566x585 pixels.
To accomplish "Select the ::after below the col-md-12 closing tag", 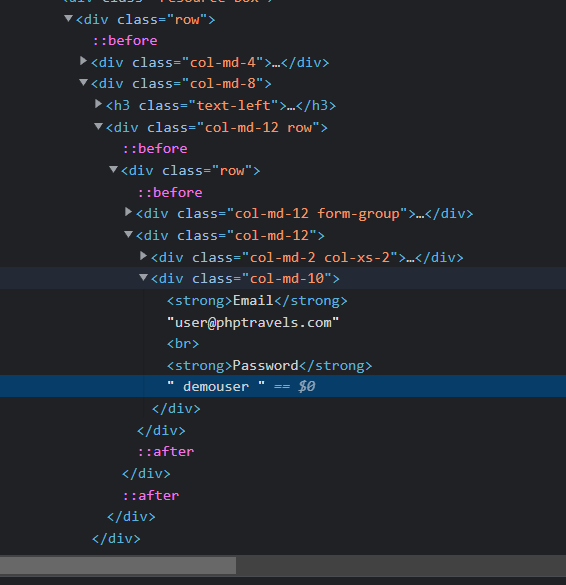I will (166, 452).
